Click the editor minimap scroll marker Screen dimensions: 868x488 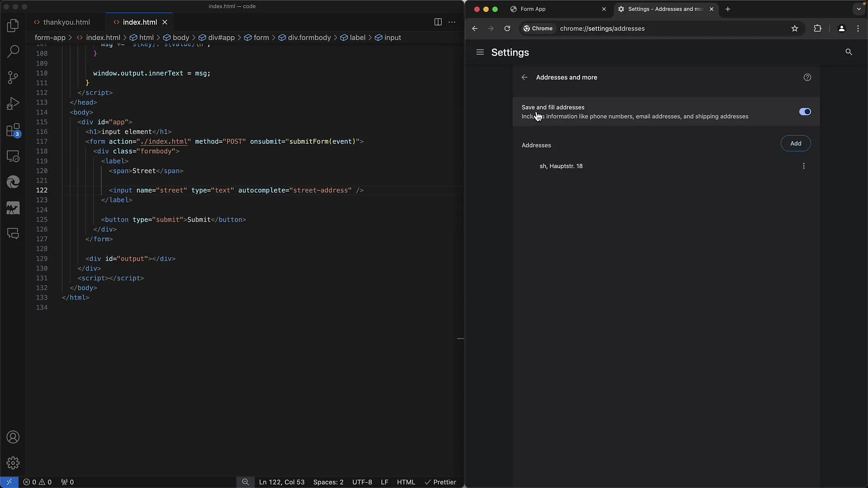pos(460,338)
